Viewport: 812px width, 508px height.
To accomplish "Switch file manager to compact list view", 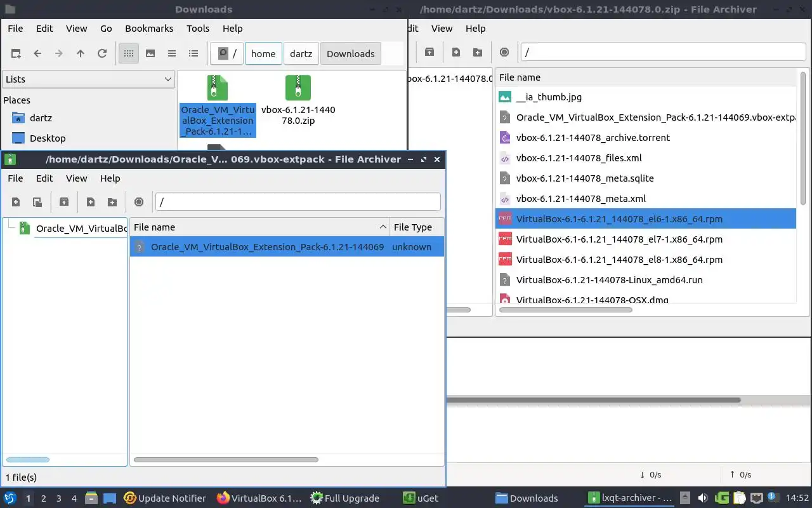I will pos(172,54).
